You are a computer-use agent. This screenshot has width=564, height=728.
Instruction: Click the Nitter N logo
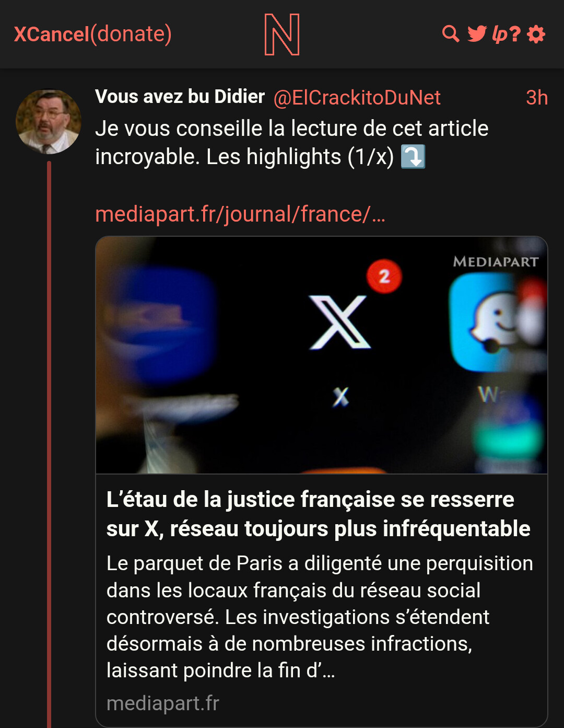click(282, 34)
